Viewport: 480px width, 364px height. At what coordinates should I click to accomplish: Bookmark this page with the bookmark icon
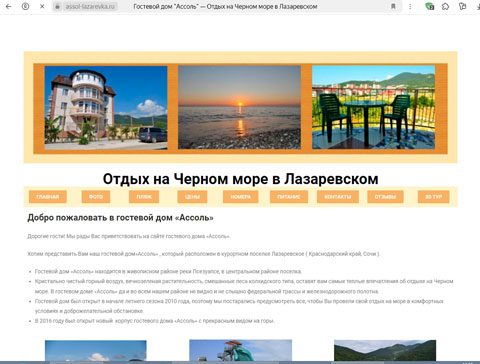coord(393,6)
